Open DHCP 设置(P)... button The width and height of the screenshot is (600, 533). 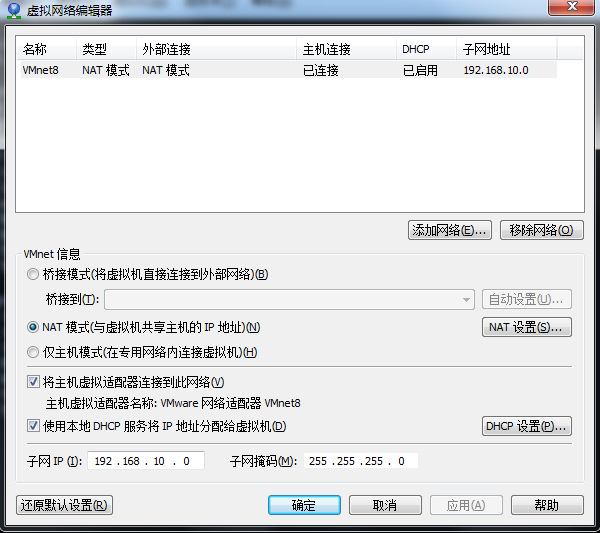click(x=527, y=426)
